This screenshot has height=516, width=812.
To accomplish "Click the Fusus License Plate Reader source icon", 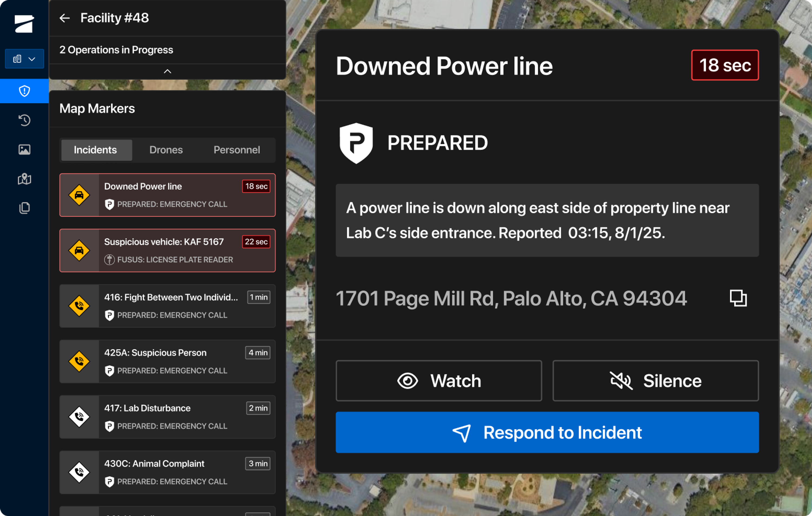I will (x=109, y=260).
